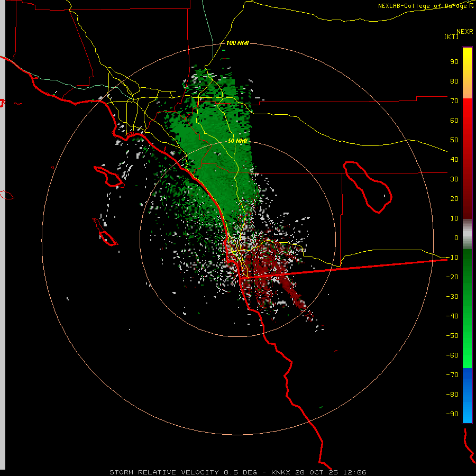
Task: Click the "12:06" time in the caption
Action: (355, 472)
